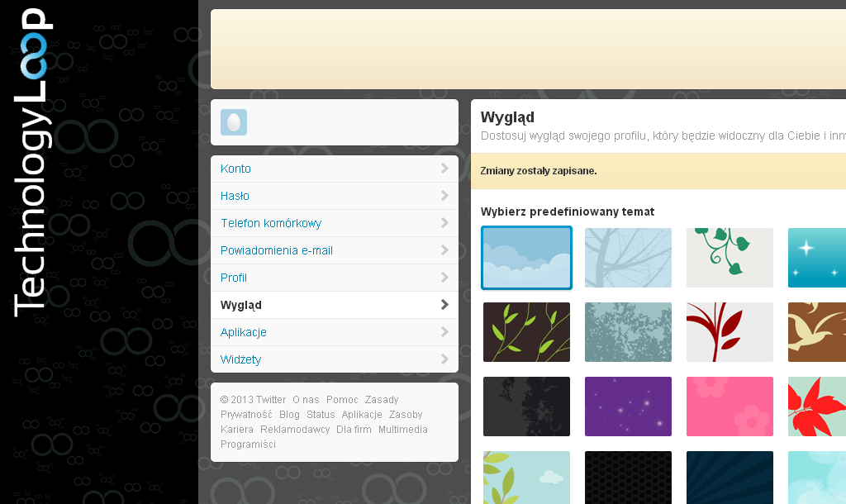Visit the Prywatność footer link
Image resolution: width=846 pixels, height=504 pixels.
tap(246, 415)
